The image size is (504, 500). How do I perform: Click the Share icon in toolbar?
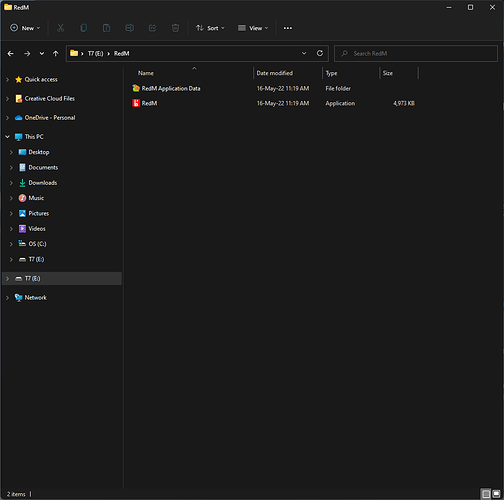(152, 28)
